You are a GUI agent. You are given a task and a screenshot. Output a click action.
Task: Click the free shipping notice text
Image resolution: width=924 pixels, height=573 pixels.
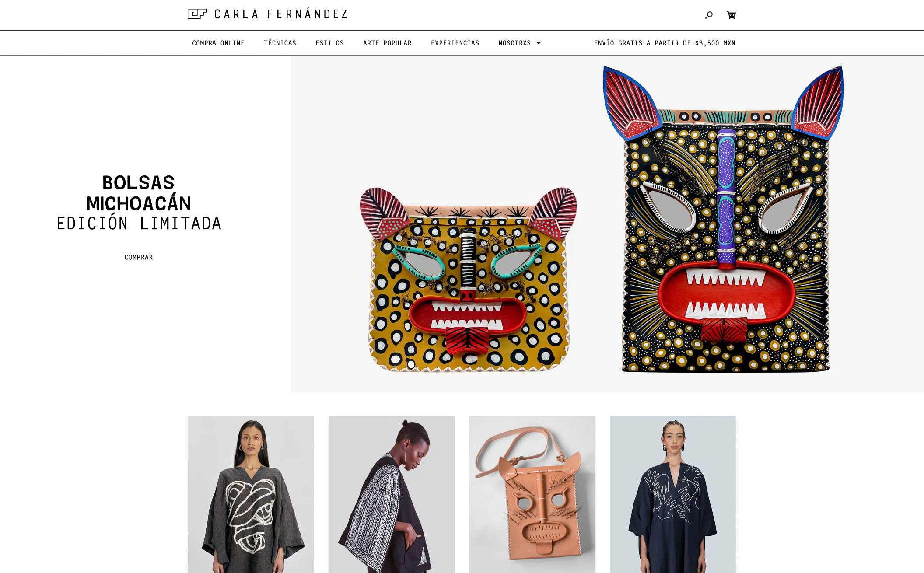(x=665, y=43)
